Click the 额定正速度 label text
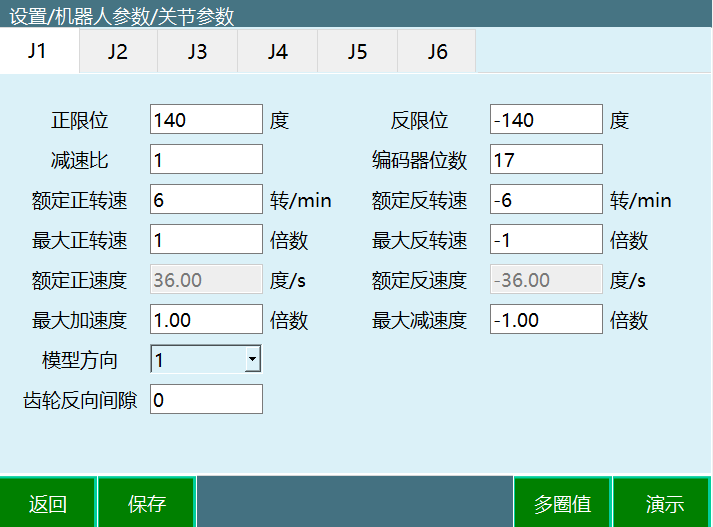This screenshot has height=527, width=713. click(x=80, y=281)
